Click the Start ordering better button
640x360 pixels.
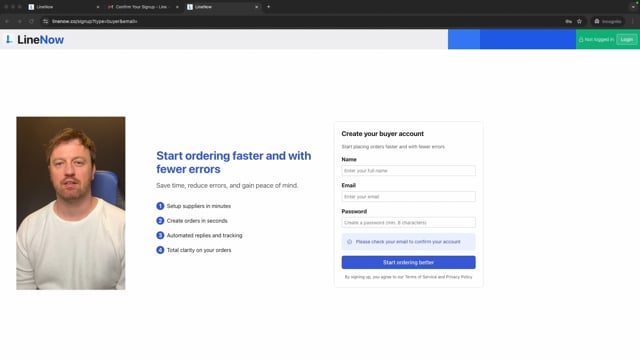pos(408,262)
